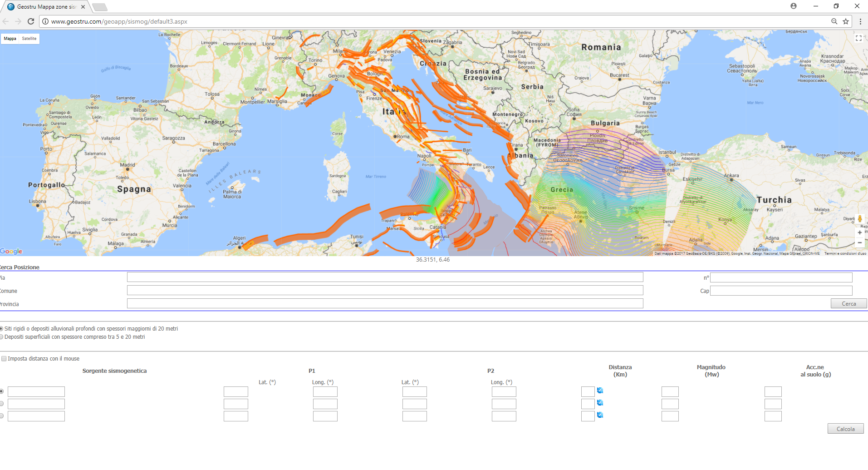Click the 'Madrid' label on the map
Image resolution: width=868 pixels, height=470 pixels.
[128, 165]
